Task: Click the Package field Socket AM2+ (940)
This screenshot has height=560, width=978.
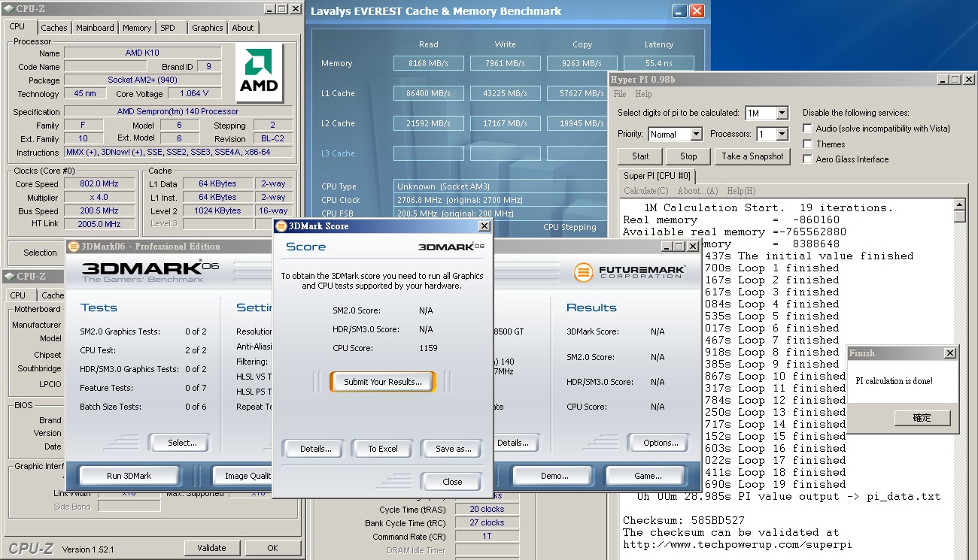Action: click(x=143, y=80)
